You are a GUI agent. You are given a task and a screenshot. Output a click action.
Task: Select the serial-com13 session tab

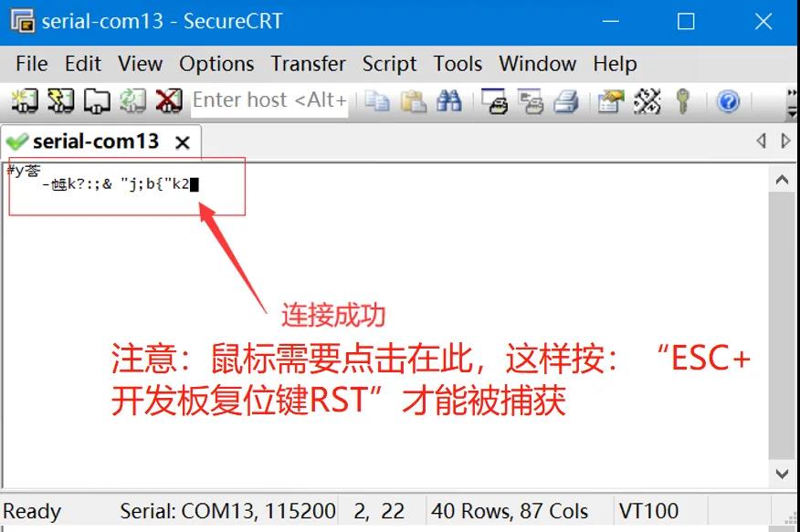[x=95, y=141]
